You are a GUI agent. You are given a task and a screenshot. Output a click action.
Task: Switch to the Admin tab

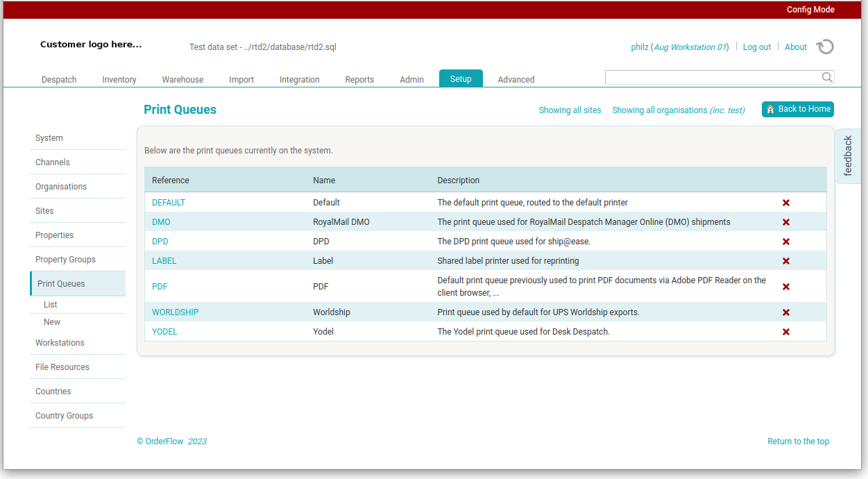tap(411, 79)
